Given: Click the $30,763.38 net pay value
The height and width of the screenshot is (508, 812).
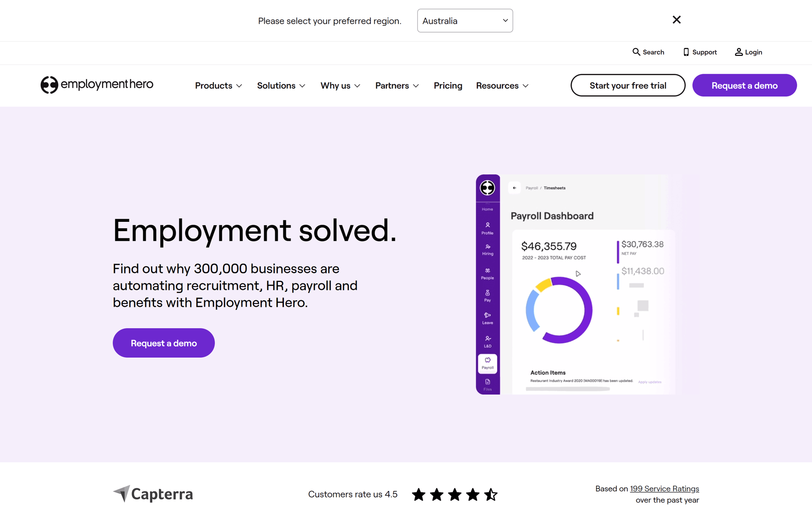Looking at the screenshot, I should pyautogui.click(x=642, y=244).
